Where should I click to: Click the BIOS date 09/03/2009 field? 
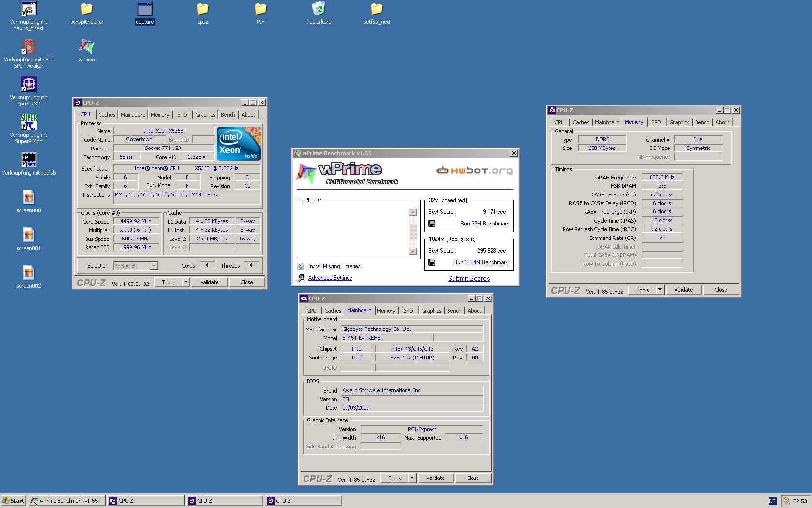412,408
